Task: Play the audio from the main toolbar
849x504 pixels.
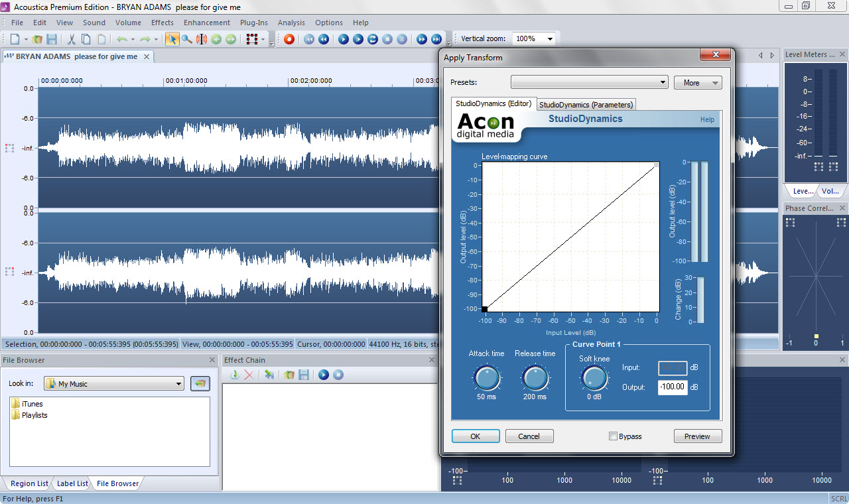Action: (x=343, y=39)
